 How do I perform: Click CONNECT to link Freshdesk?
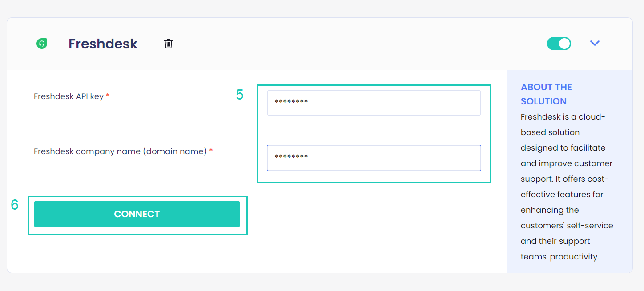click(x=137, y=214)
